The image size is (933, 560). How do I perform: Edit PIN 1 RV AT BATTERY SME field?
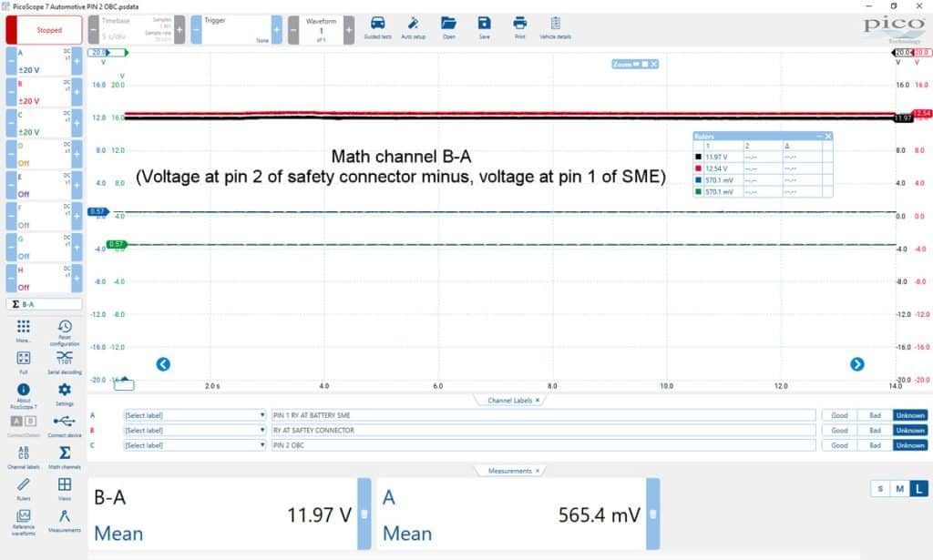click(x=543, y=415)
